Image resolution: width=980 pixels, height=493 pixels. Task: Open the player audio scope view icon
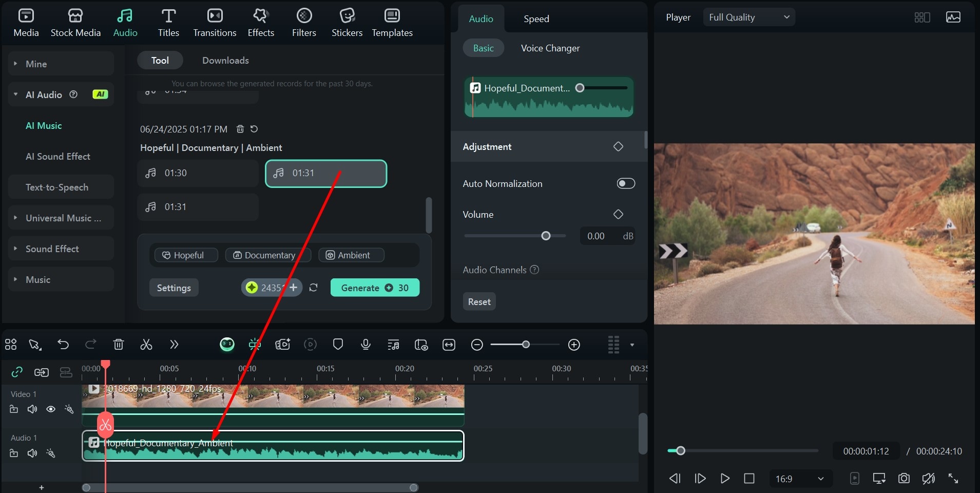(x=953, y=17)
